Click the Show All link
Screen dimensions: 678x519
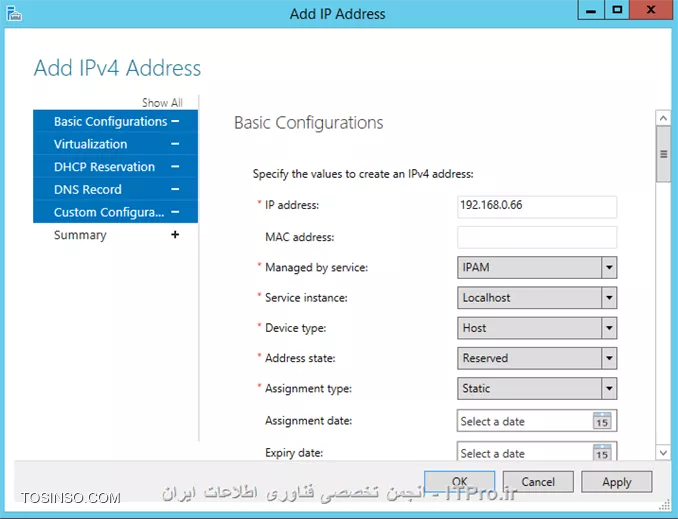click(x=162, y=103)
